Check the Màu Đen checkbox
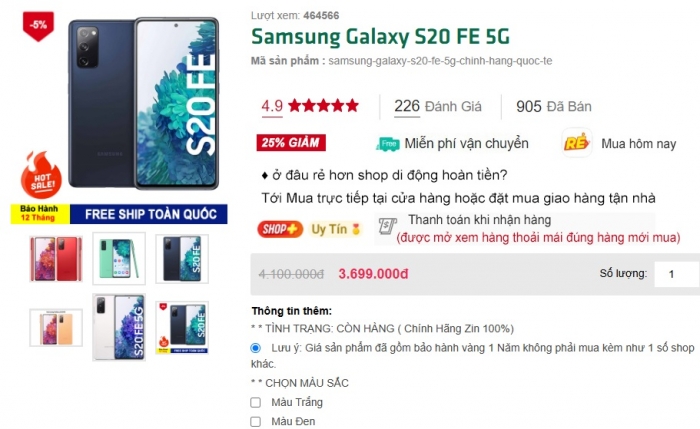Image resolution: width=700 pixels, height=429 pixels. 255,422
